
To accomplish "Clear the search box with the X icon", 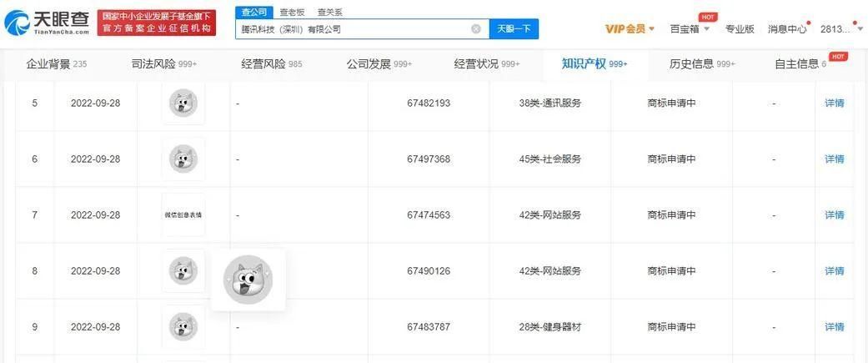I will click(x=475, y=29).
